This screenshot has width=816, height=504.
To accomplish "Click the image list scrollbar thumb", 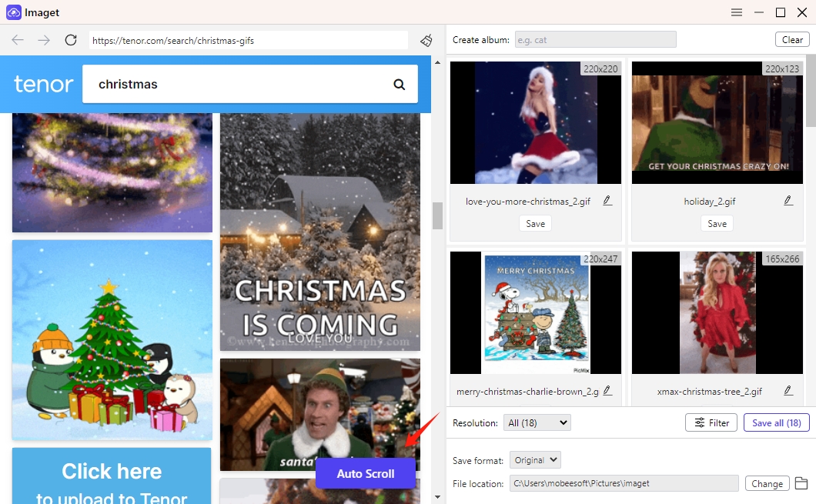I will tap(811, 91).
